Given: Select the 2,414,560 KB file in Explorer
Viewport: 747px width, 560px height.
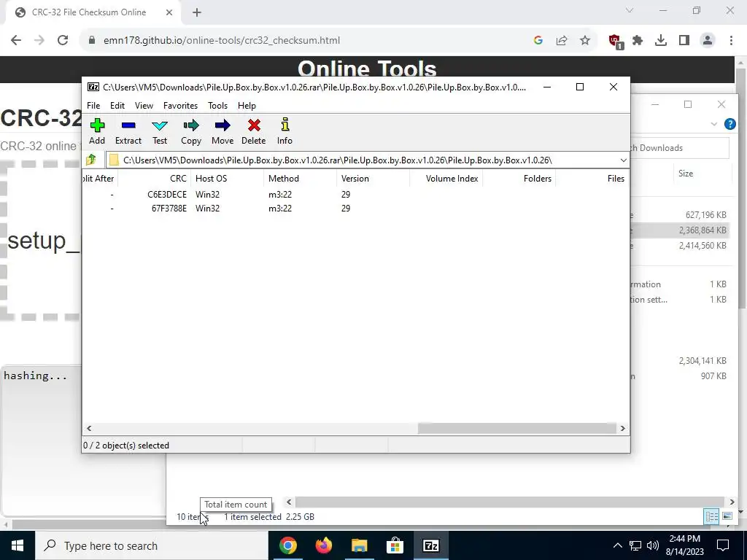Looking at the screenshot, I should (681, 245).
